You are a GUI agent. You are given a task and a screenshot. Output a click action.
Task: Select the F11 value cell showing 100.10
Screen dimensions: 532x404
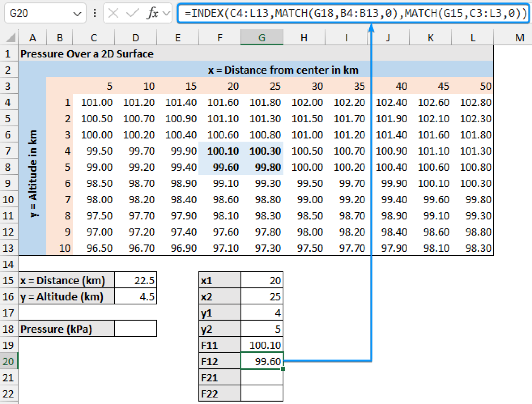point(262,344)
